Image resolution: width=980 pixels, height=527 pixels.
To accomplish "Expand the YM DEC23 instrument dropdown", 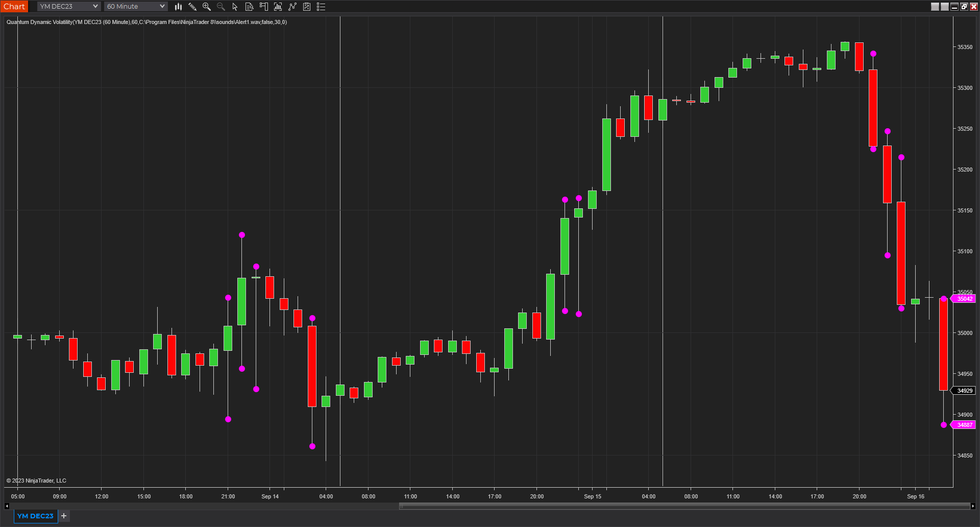I will [x=68, y=7].
